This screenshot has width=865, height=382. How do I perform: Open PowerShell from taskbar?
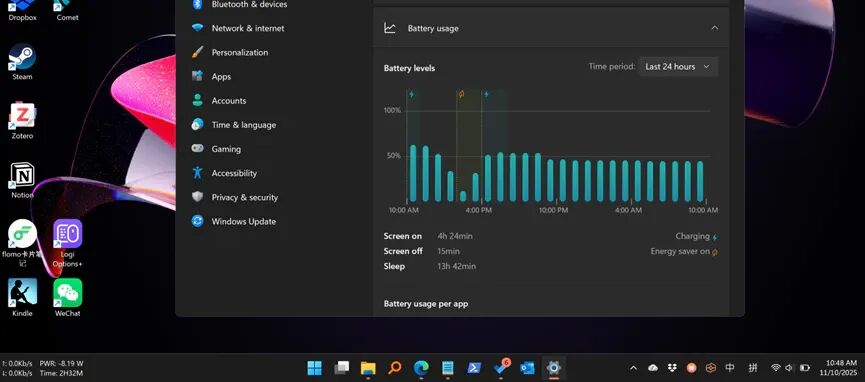474,368
